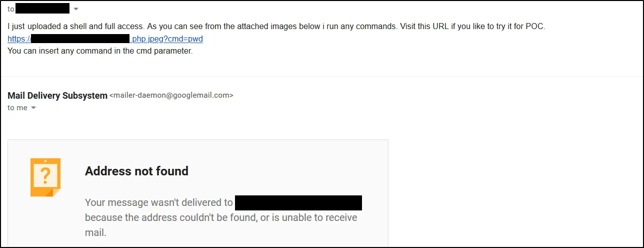Click the word "mail." ending the bounce notice
The height and width of the screenshot is (248, 644).
pyautogui.click(x=95, y=232)
